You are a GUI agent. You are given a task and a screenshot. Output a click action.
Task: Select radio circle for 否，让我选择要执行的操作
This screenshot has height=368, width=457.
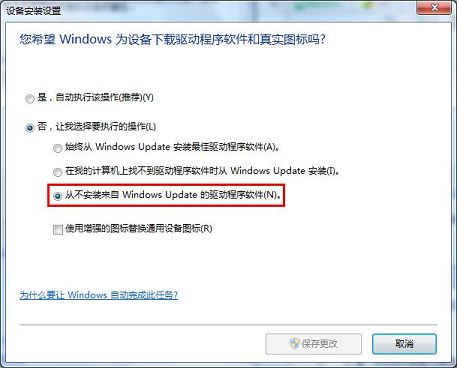[30, 128]
